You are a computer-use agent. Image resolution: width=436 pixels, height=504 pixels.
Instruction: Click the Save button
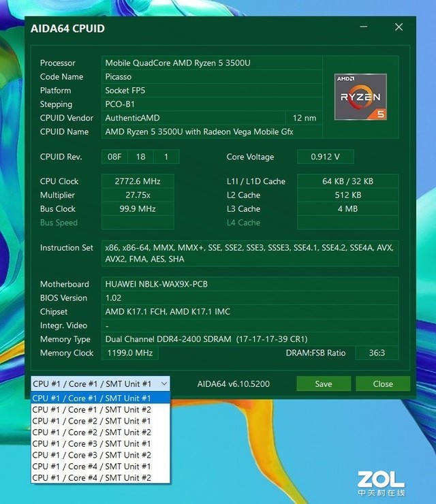coord(324,383)
